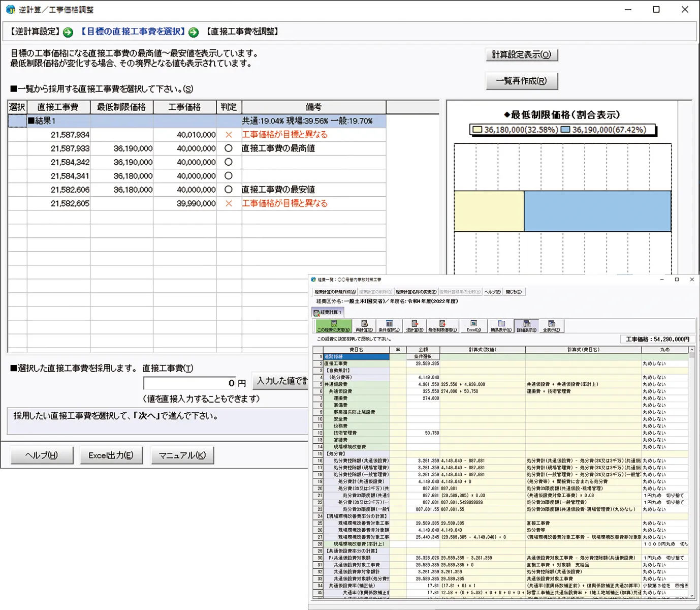The width and height of the screenshot is (700, 610).
Task: Click the 条件選択 cell in 金額 column
Action: point(423,357)
